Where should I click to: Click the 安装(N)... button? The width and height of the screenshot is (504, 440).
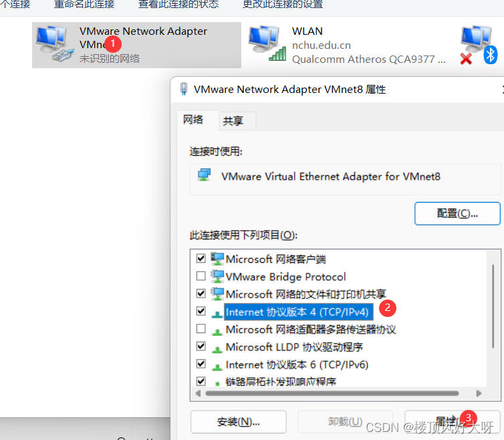pyautogui.click(x=238, y=421)
